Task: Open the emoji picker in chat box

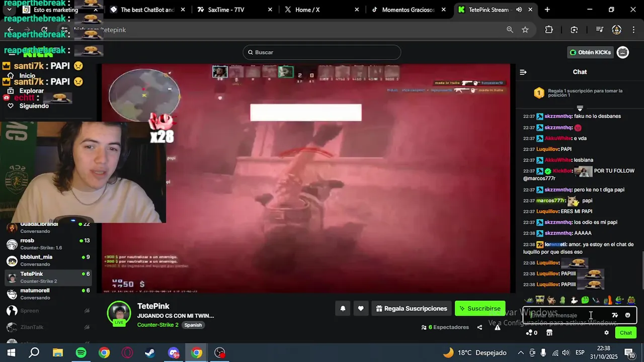Action: point(627,315)
